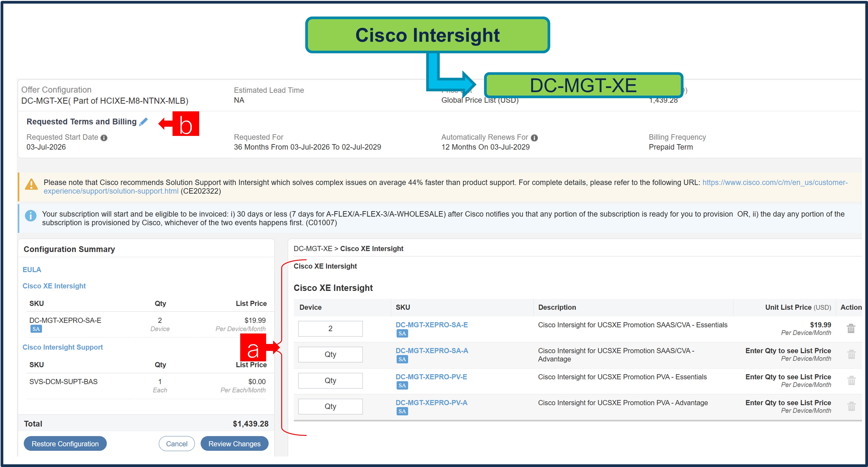The width and height of the screenshot is (868, 467).
Task: Click Enter Qty to see List Price for SA-A
Action: (788, 351)
